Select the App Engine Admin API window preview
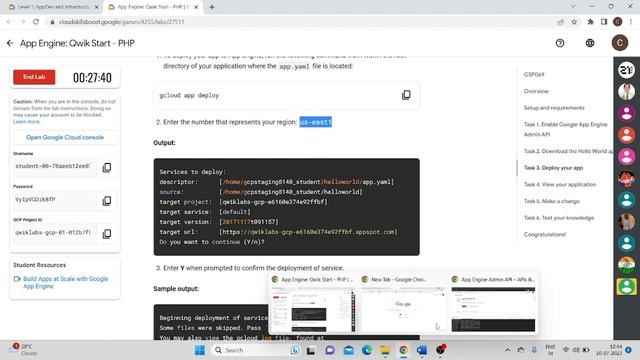640x360 pixels. point(493,304)
